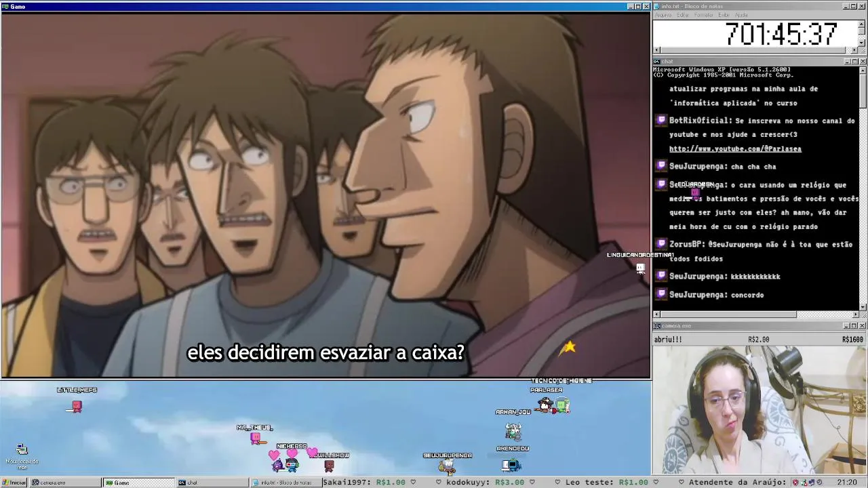Click kodokuyy donation in ticker
The image size is (868, 488).
pos(486,483)
